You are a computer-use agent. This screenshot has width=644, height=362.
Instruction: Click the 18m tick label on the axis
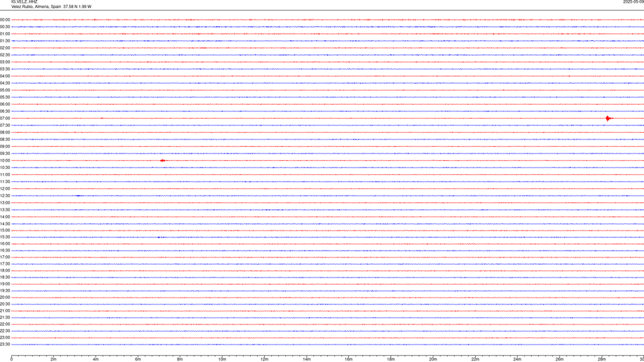(391, 359)
